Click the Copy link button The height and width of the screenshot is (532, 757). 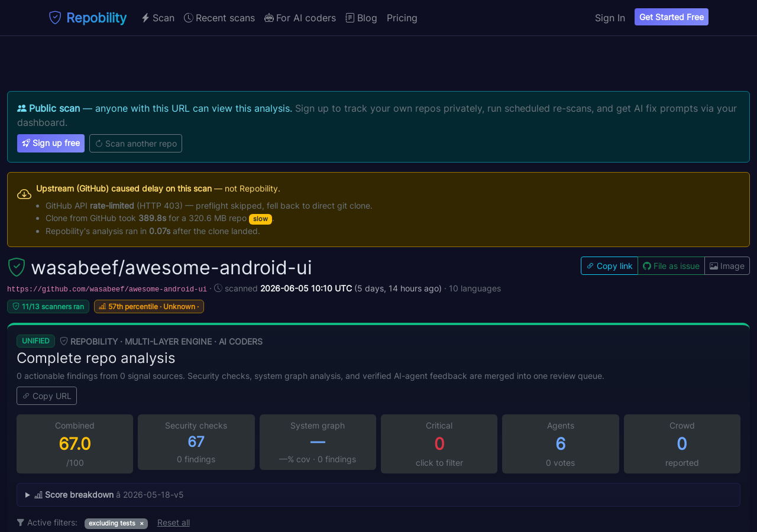point(609,266)
